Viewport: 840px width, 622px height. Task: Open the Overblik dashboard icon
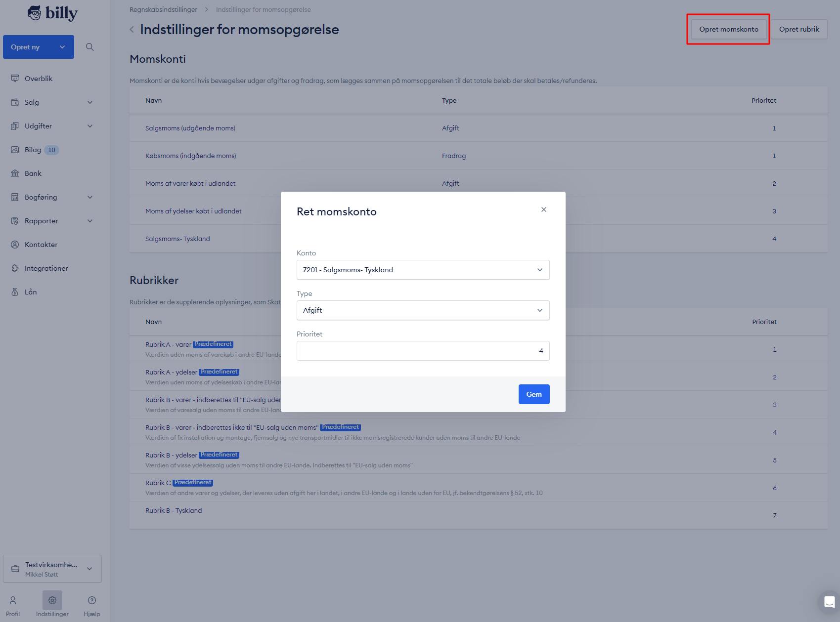(x=15, y=79)
